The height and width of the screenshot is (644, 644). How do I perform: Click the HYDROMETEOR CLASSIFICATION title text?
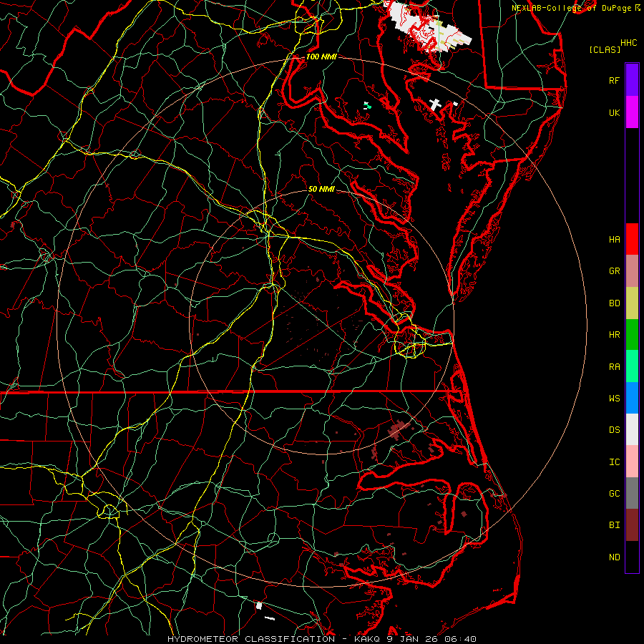point(251,639)
